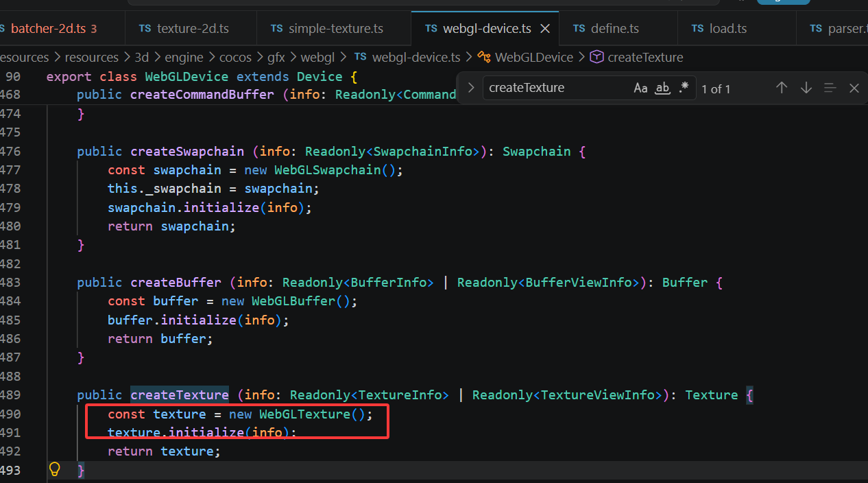Screen dimensions: 868x483
Task: Click the TS icon on define.ts tab
Action: click(x=579, y=29)
